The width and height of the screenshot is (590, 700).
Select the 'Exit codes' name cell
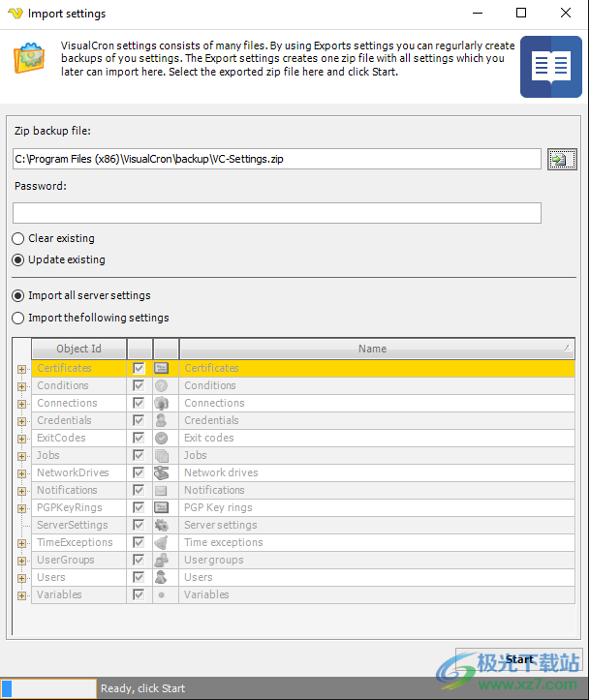[377, 438]
